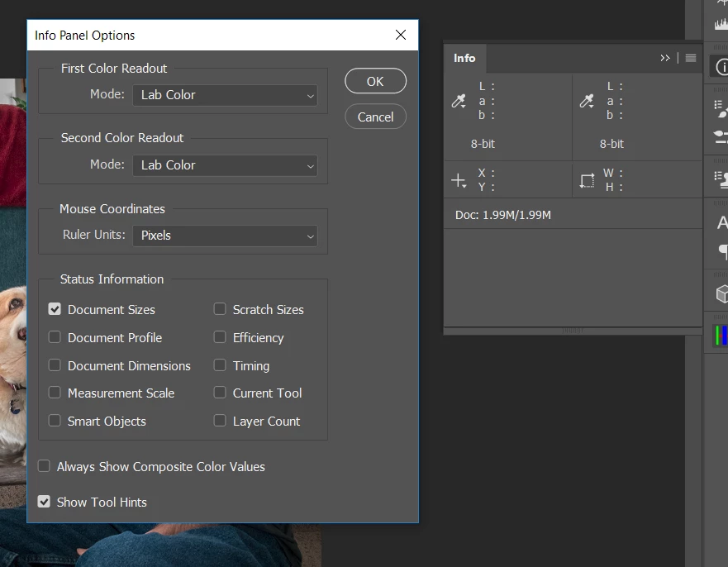This screenshot has height=567, width=728.
Task: Click the First Color Readout group label
Action: (x=114, y=69)
